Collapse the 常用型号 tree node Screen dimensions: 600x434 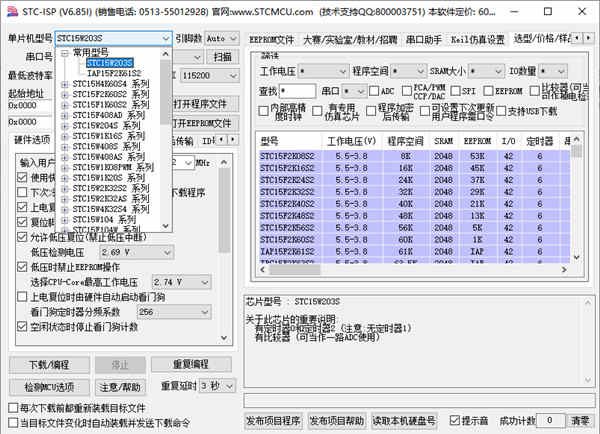click(65, 53)
